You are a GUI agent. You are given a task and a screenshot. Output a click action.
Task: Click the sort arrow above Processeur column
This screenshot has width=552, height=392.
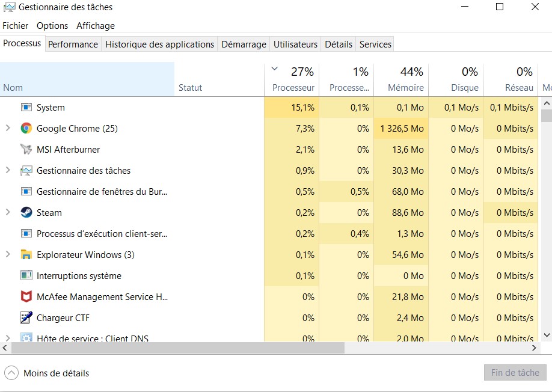tap(275, 69)
